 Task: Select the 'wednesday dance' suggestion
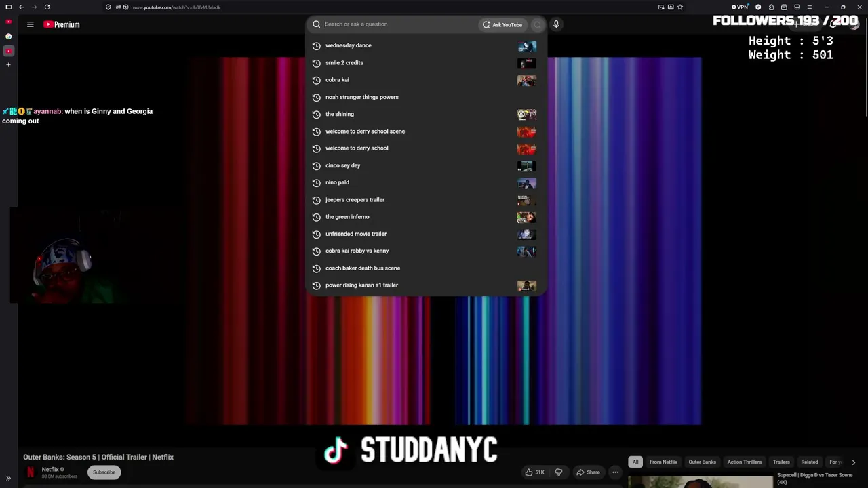point(426,45)
